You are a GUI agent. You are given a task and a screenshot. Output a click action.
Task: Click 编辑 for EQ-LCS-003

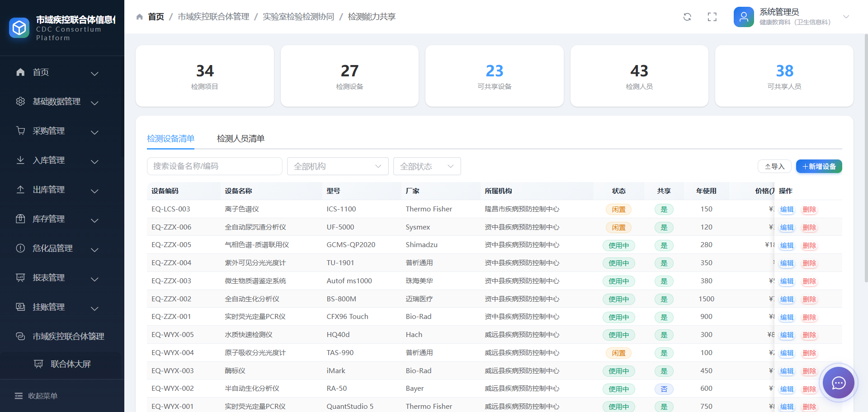point(787,209)
